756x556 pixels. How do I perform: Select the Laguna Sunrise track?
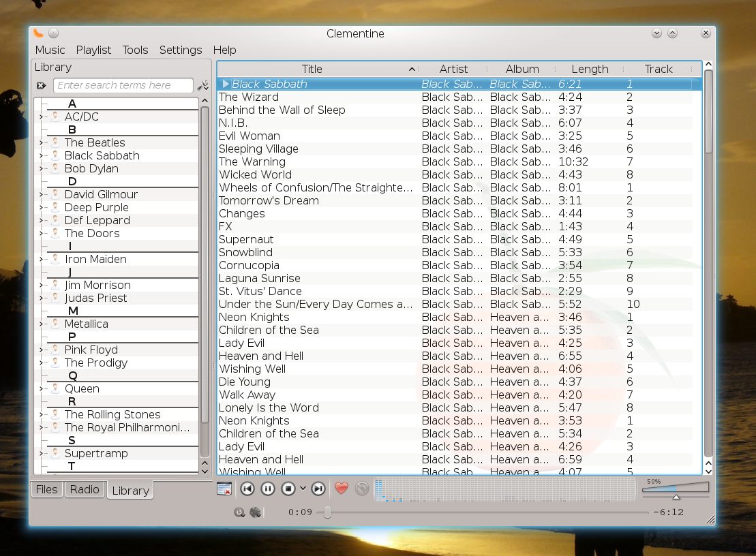coord(455,279)
